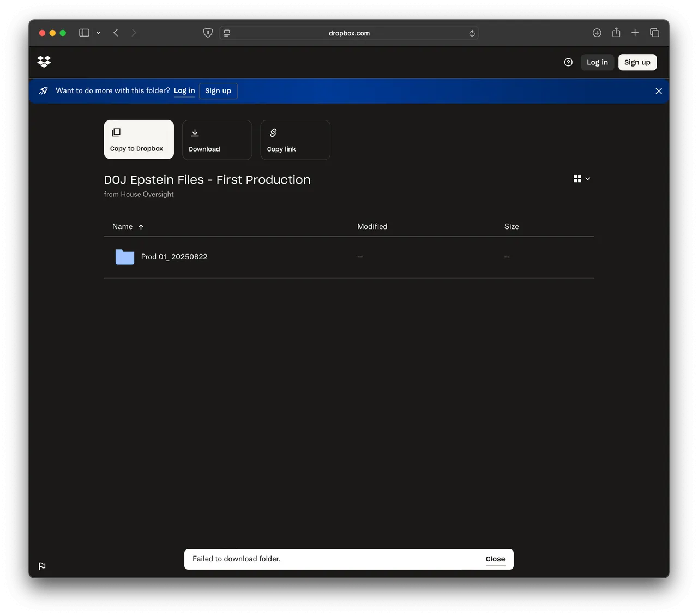Click the folder title DOJ Epstein Files
698x616 pixels.
207,180
